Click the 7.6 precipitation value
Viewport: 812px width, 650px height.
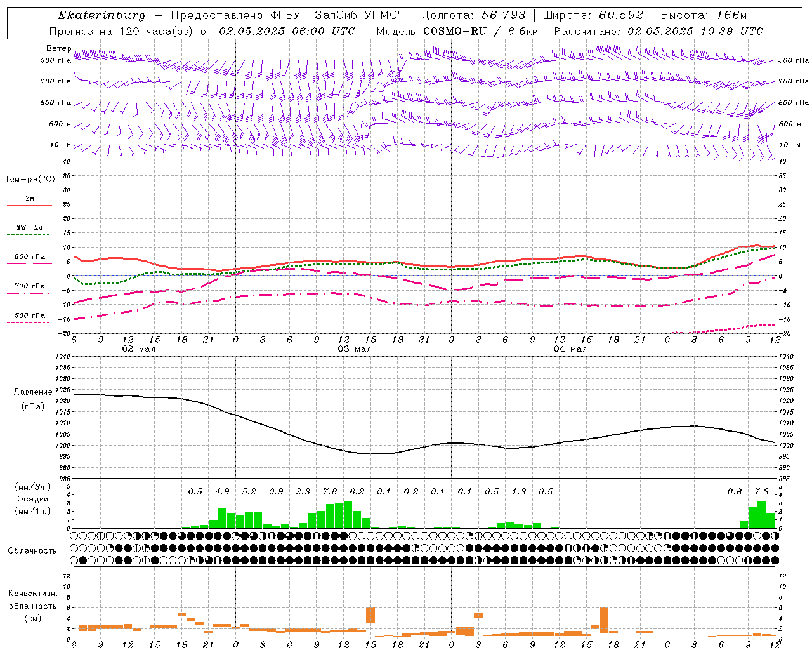tap(330, 491)
